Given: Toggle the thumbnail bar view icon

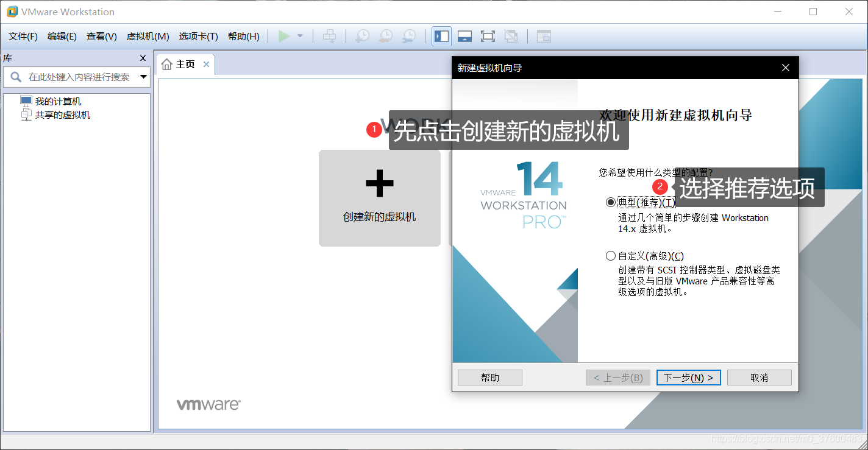Looking at the screenshot, I should pyautogui.click(x=465, y=37).
